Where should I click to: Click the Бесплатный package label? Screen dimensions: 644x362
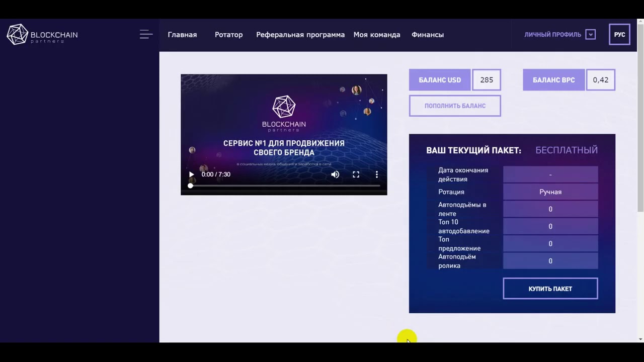567,150
